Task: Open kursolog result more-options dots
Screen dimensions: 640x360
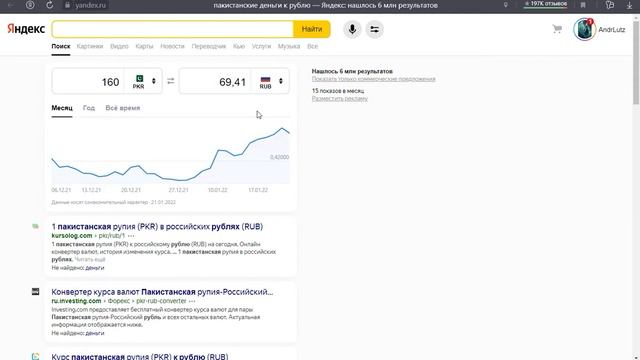Action: (x=131, y=236)
